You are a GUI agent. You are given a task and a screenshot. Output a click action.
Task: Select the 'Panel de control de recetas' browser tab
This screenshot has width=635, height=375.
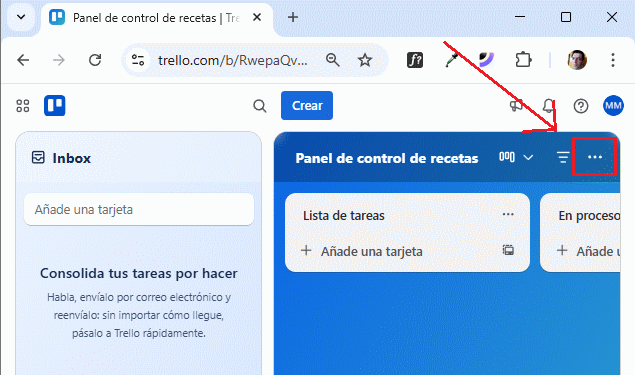pos(156,18)
